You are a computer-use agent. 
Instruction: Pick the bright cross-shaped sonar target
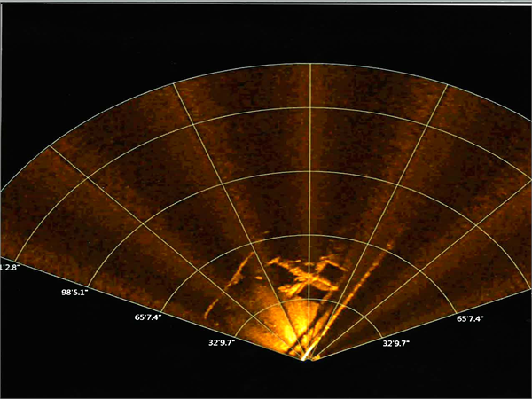pyautogui.click(x=307, y=276)
